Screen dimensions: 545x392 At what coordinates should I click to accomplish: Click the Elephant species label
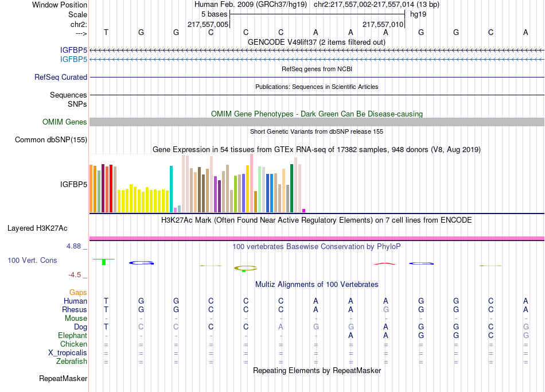click(73, 336)
